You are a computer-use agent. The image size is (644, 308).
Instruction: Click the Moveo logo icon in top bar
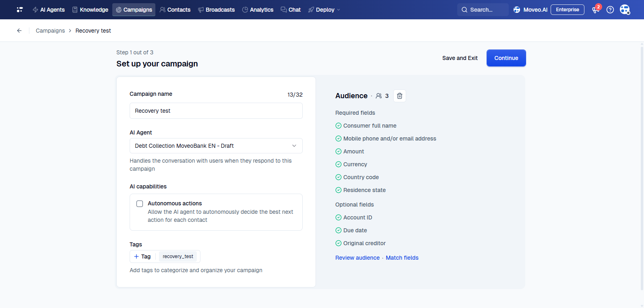(x=20, y=10)
